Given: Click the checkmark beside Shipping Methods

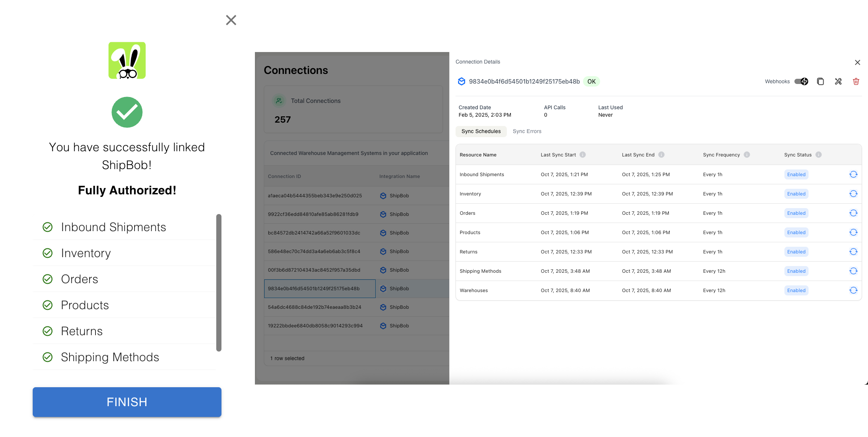Looking at the screenshot, I should click(48, 357).
